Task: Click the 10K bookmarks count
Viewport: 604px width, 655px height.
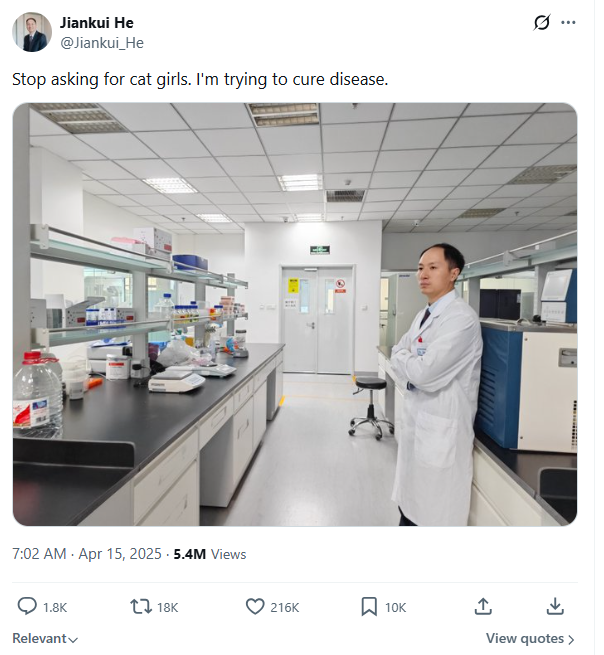Action: point(395,607)
